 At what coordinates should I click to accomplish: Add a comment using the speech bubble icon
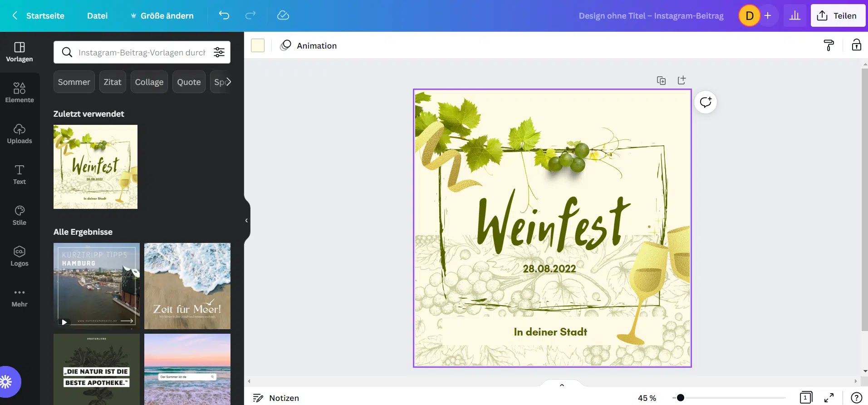click(706, 102)
